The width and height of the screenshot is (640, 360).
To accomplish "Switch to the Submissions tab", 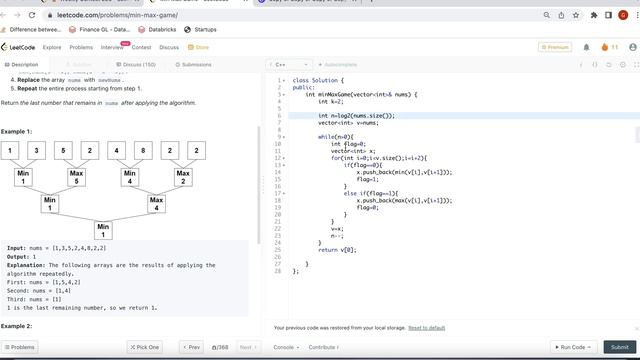I will pyautogui.click(x=193, y=64).
